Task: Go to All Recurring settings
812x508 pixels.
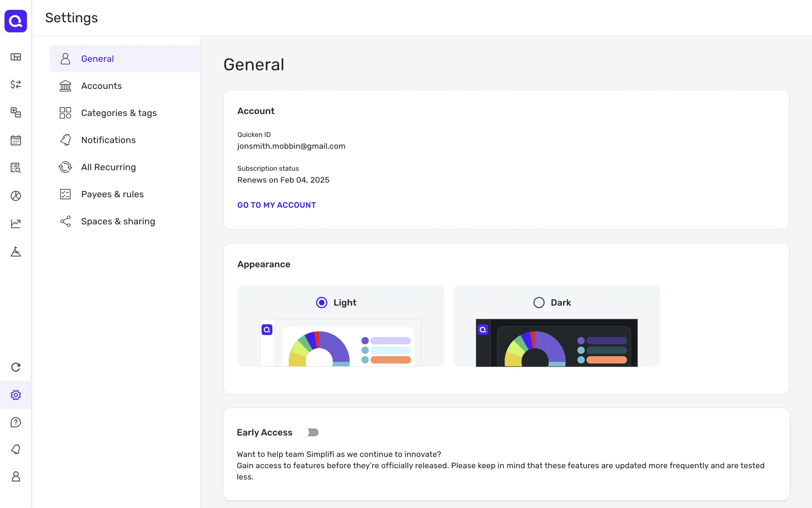Action: pyautogui.click(x=108, y=167)
